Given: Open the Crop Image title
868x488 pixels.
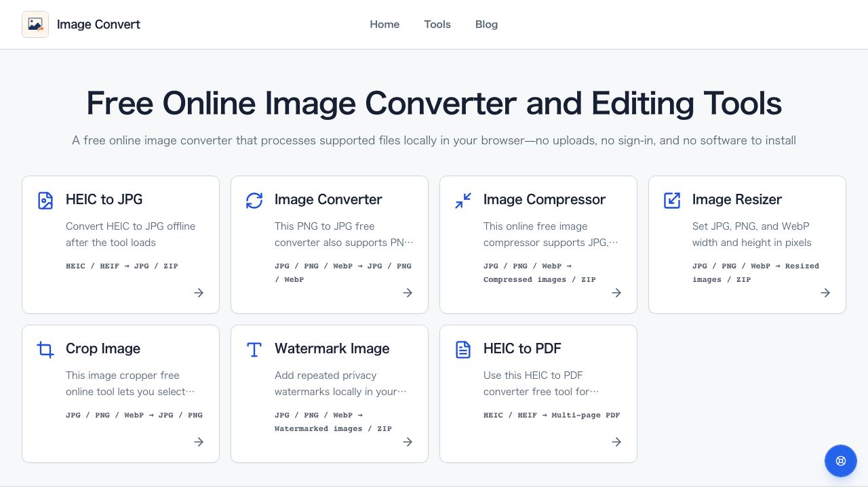Looking at the screenshot, I should tap(103, 348).
